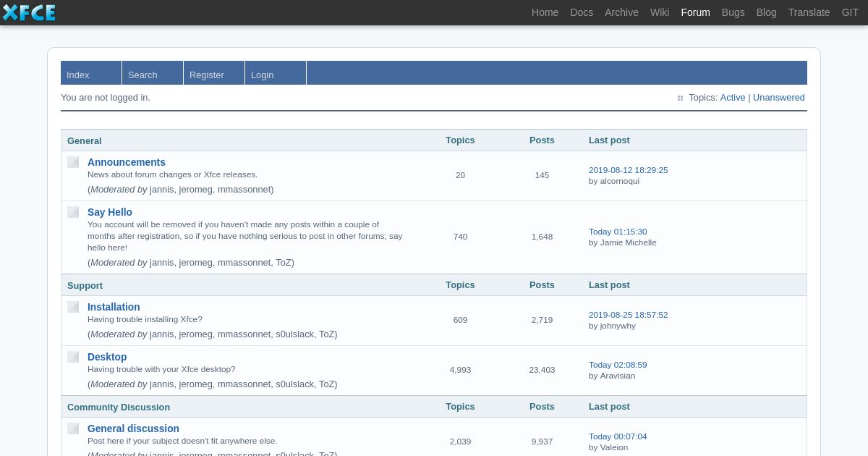Go to the Blog navigation link
Screen dimensions: 868x456
(x=766, y=12)
